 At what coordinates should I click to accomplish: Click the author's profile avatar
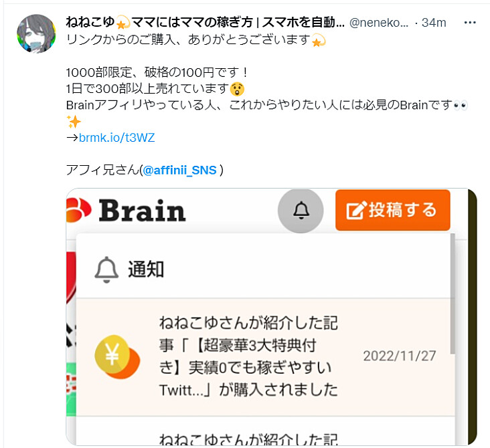(36, 33)
